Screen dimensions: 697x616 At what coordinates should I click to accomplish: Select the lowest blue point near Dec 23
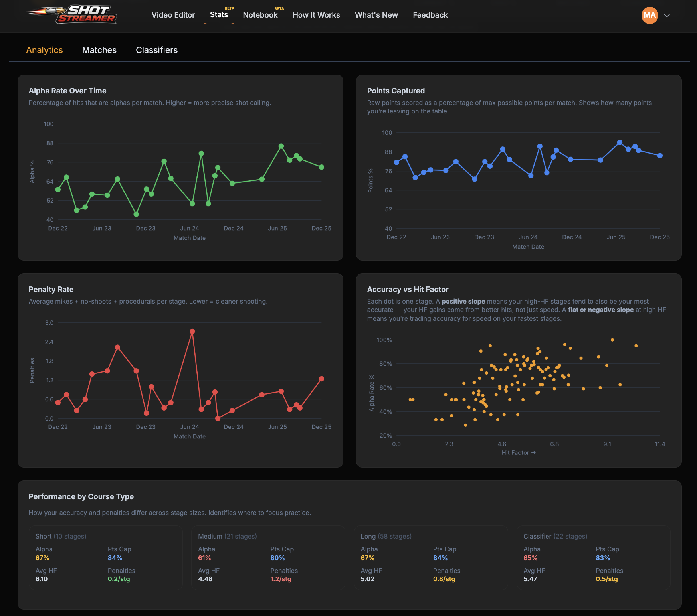click(x=475, y=179)
